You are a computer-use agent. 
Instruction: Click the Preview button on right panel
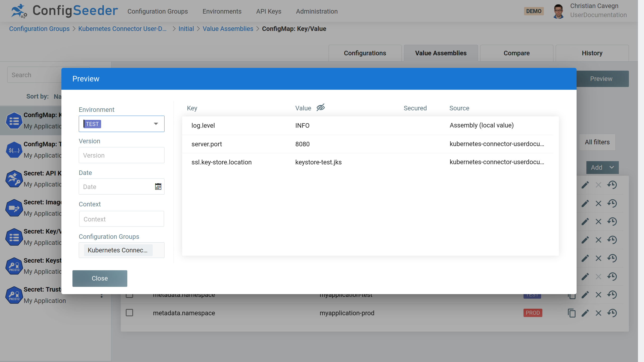(601, 79)
